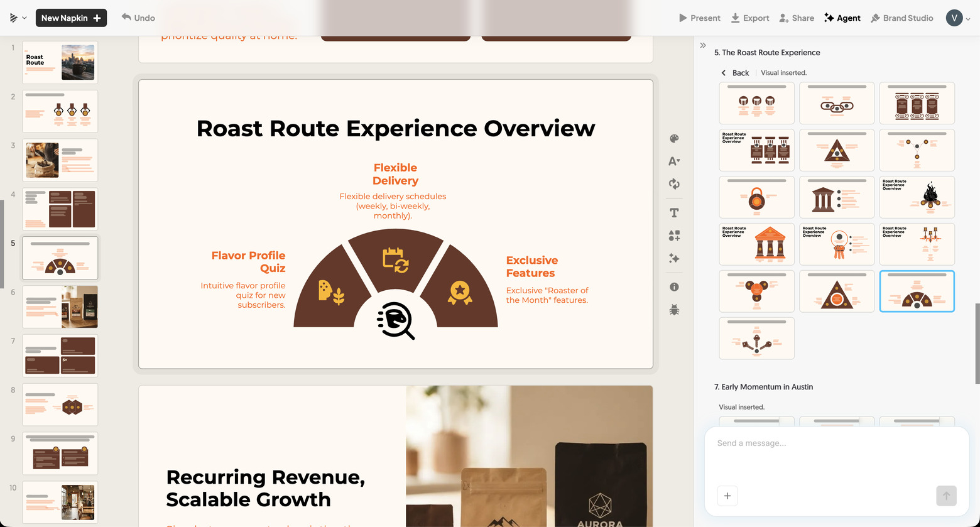The width and height of the screenshot is (980, 527).
Task: Click the coffee cup magnifier icon
Action: click(396, 321)
